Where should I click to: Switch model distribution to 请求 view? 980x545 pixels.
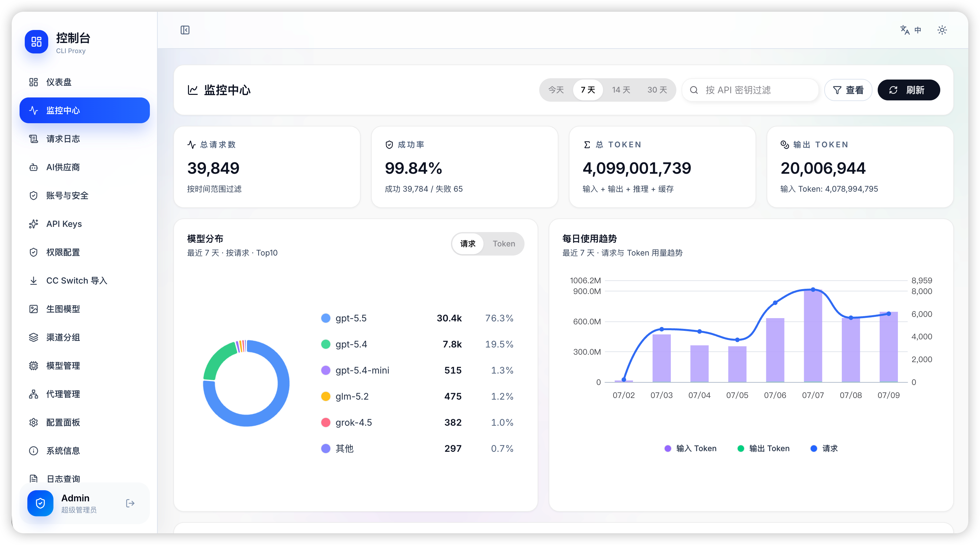(468, 243)
